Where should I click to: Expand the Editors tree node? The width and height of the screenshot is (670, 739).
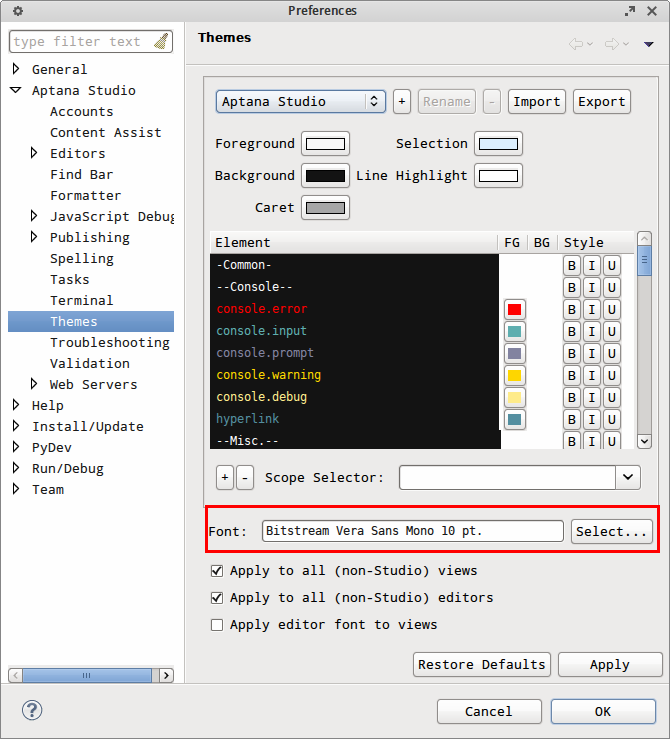[x=34, y=153]
